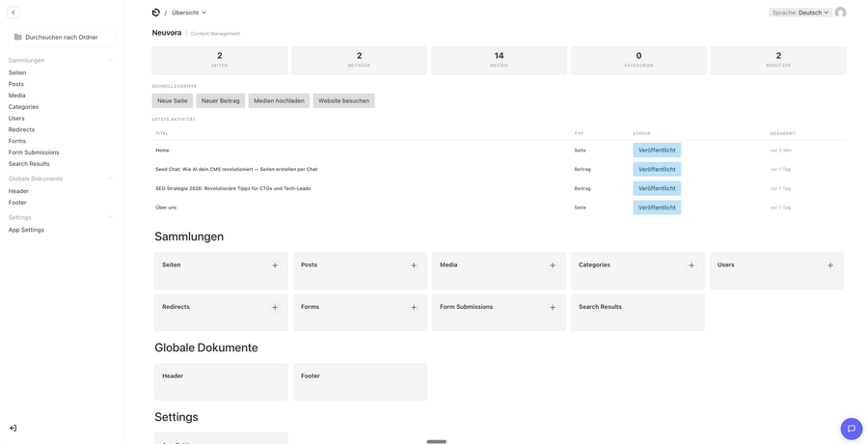Open Posts in the sidebar
The image size is (868, 444).
point(16,84)
